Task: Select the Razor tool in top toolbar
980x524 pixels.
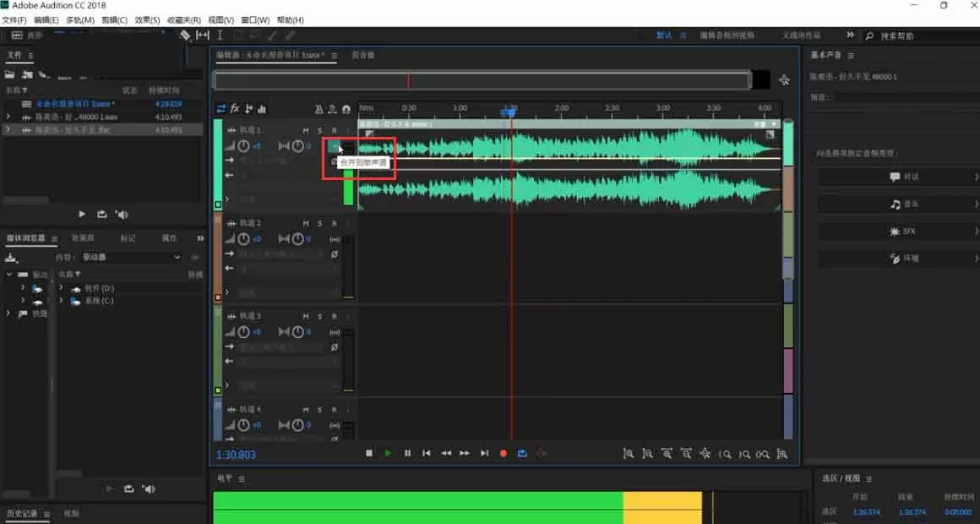Action: coord(185,35)
